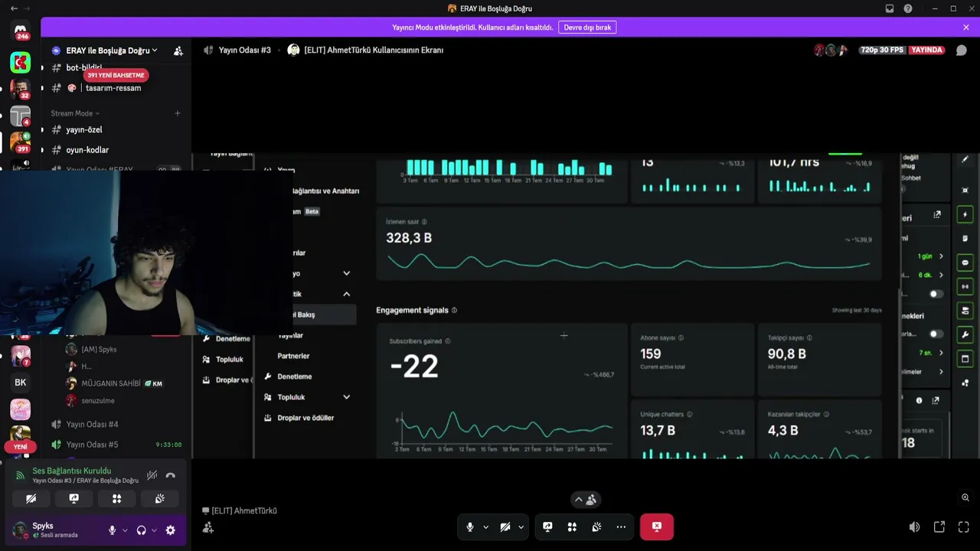Open User Settings gear

tap(170, 530)
